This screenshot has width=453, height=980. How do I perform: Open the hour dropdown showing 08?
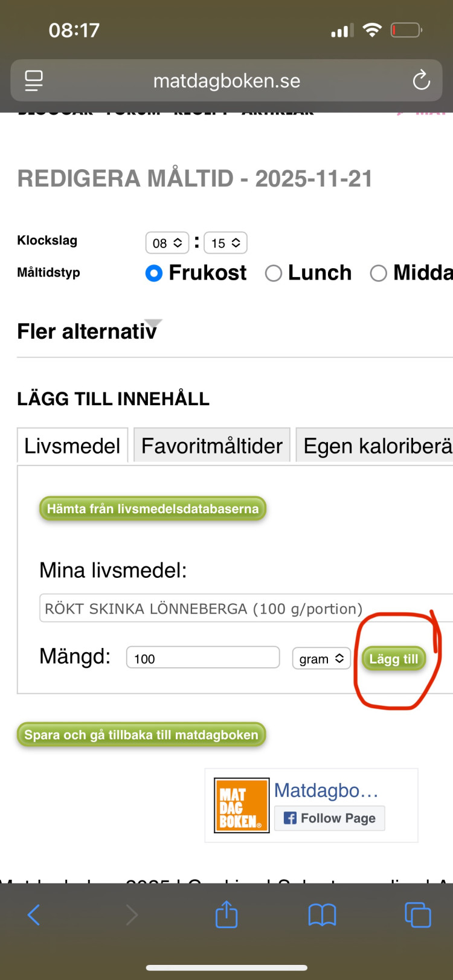tap(167, 243)
